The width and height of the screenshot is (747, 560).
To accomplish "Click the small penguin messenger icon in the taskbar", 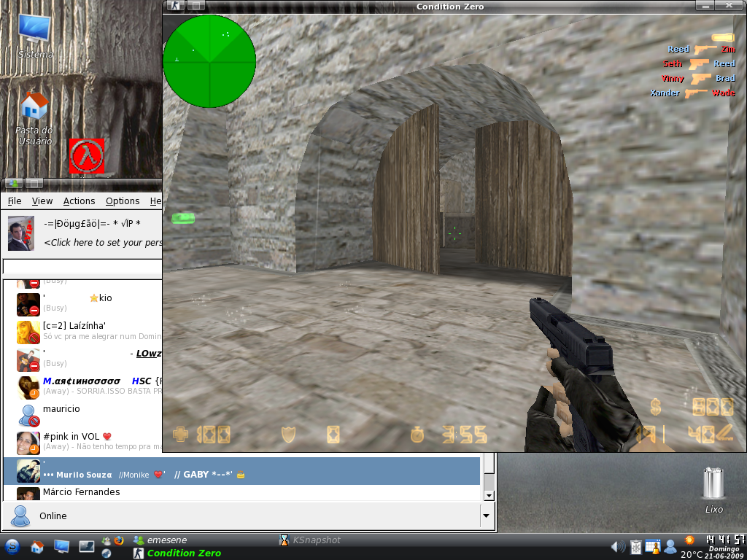I will (x=107, y=540).
